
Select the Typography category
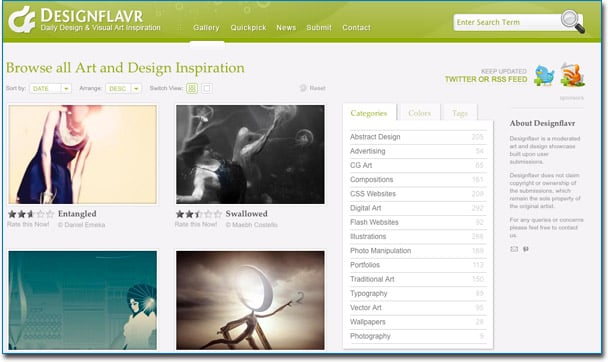417,293
